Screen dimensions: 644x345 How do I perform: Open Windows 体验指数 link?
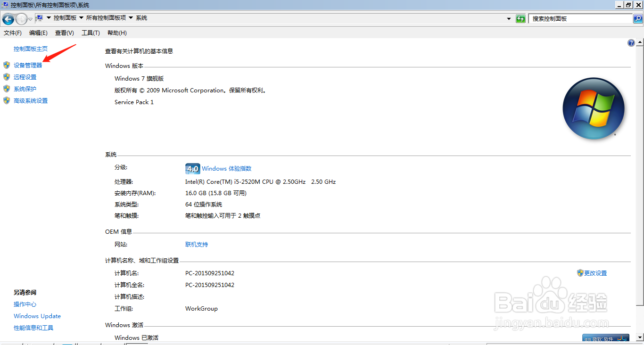click(x=227, y=169)
